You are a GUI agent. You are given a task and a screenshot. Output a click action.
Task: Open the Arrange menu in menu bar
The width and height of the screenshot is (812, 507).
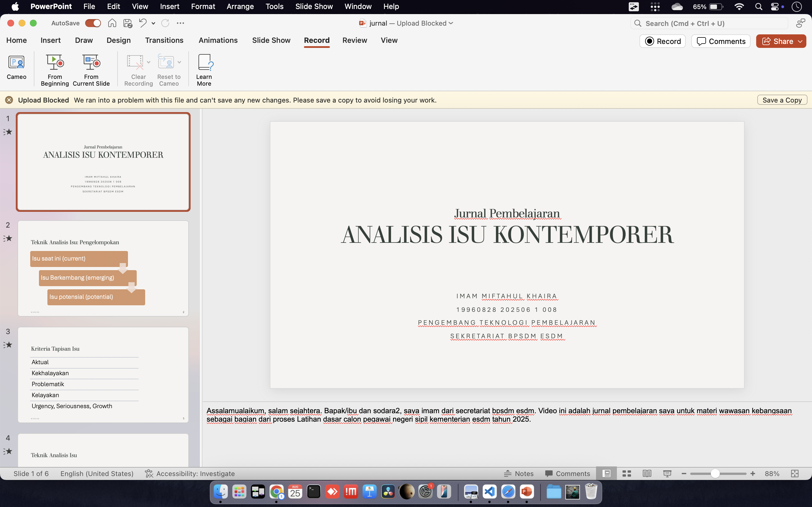coord(240,6)
